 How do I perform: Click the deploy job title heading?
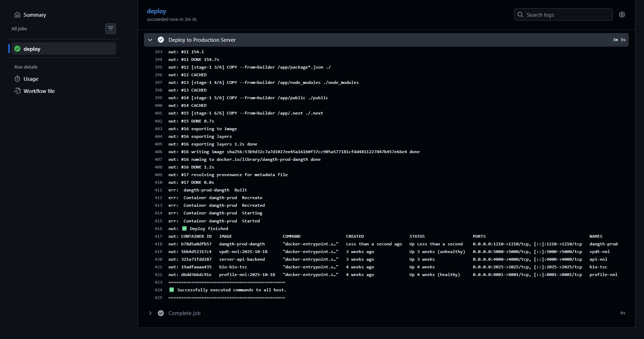(x=156, y=11)
